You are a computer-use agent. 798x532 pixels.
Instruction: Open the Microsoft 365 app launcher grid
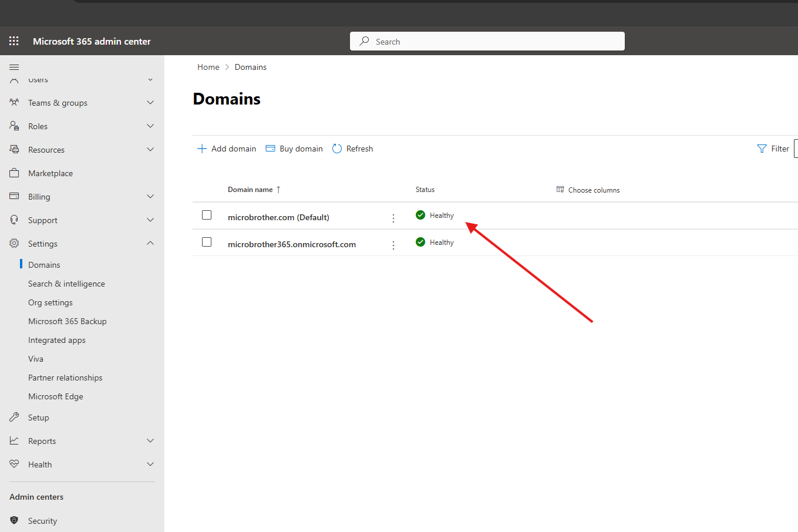click(x=14, y=41)
